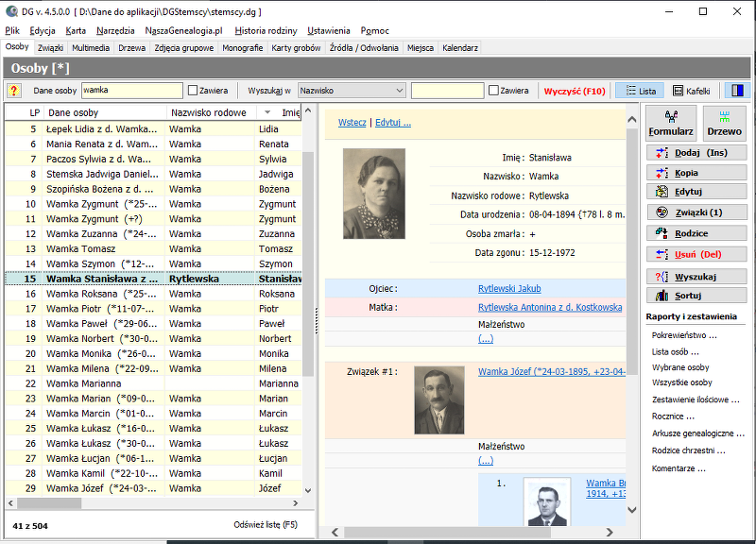756x544 pixels.
Task: Select row 6 Mania Renata z d. Wam...
Action: 153,144
